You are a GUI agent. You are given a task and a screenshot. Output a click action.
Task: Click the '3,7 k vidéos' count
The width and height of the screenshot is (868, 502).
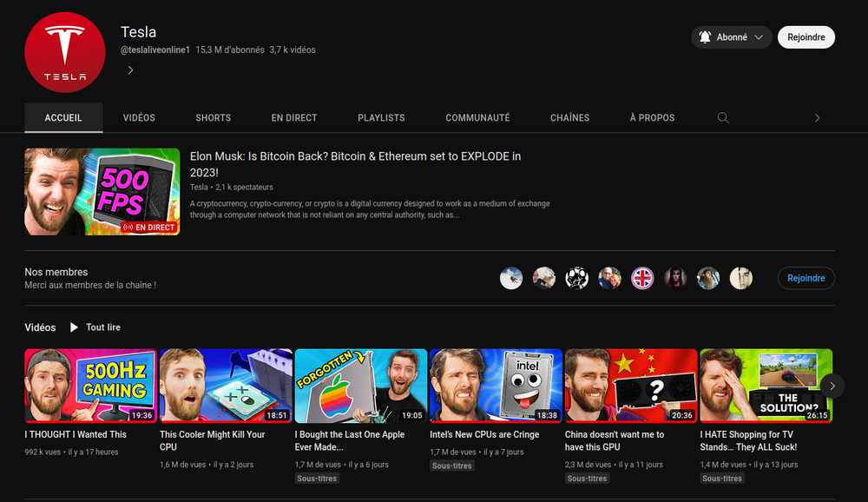(293, 50)
